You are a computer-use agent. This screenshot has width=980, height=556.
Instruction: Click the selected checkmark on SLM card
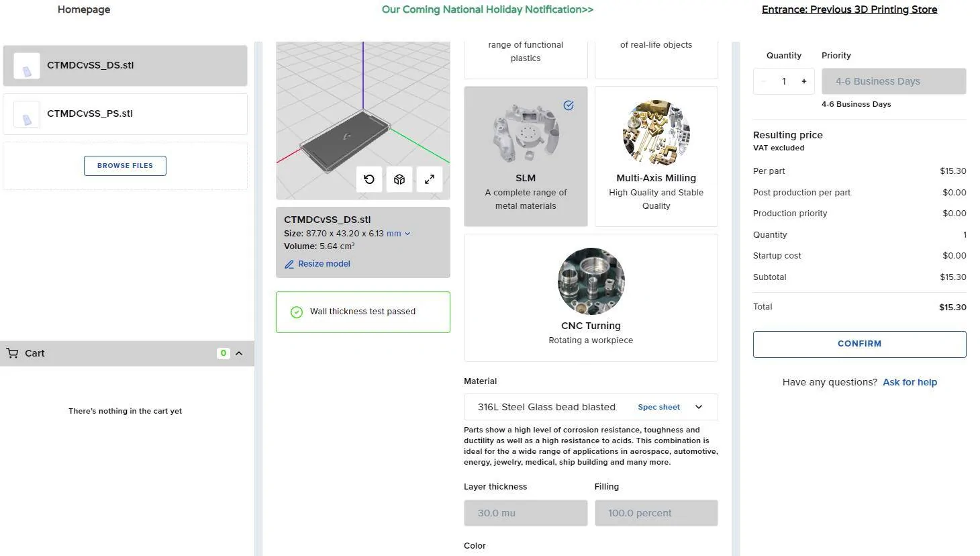[x=569, y=105]
